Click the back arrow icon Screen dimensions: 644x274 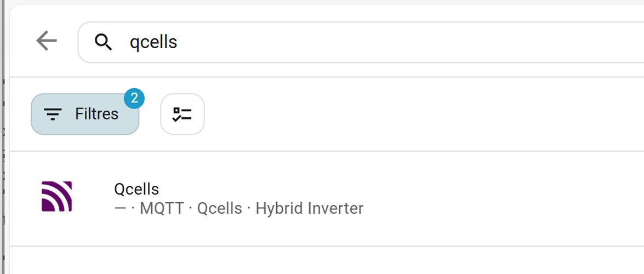[47, 41]
